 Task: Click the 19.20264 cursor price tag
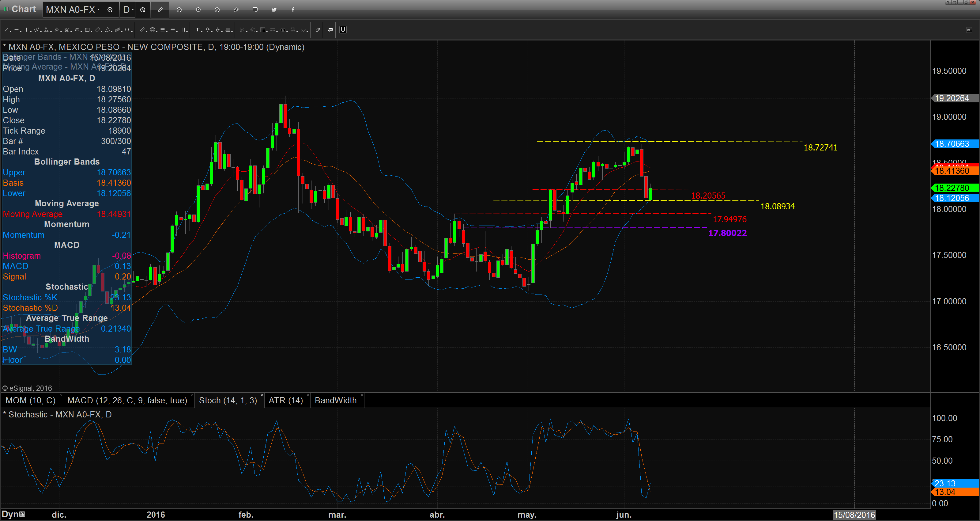[954, 98]
